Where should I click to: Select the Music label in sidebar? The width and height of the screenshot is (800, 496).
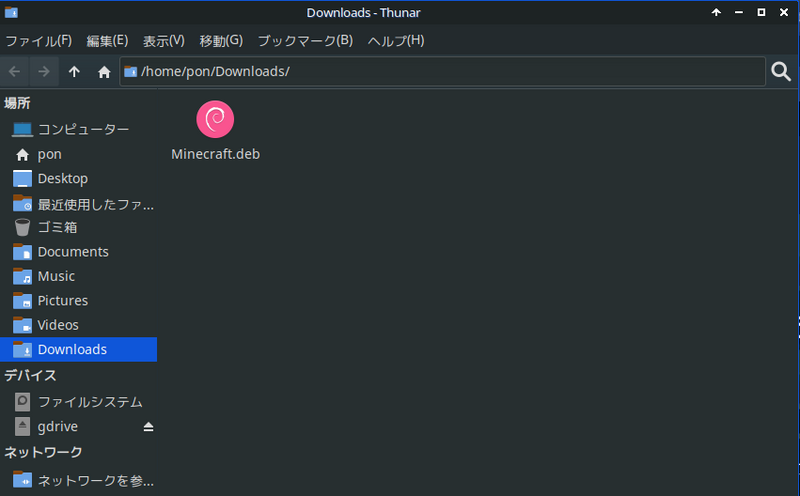click(x=56, y=276)
